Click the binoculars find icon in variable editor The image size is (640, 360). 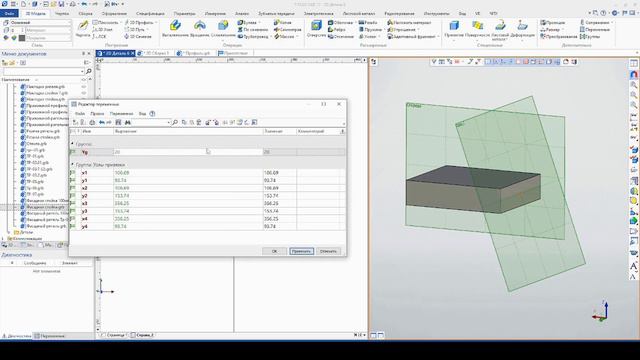coord(128,122)
